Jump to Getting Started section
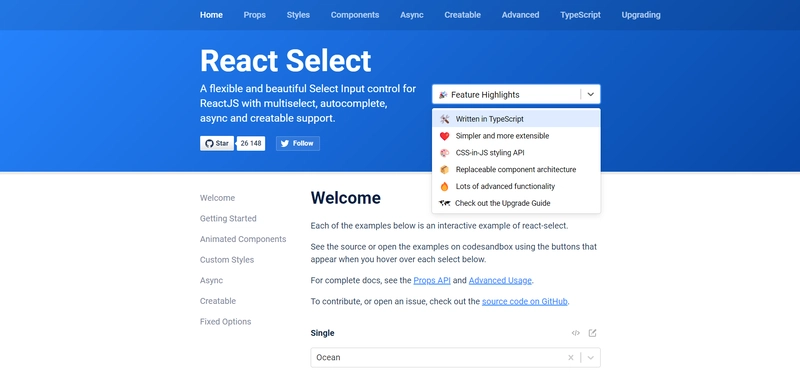The width and height of the screenshot is (800, 375). [x=228, y=218]
